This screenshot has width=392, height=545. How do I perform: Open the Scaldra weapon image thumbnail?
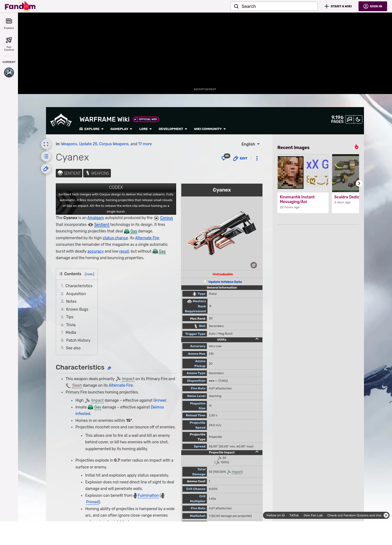pyautogui.click(x=345, y=173)
